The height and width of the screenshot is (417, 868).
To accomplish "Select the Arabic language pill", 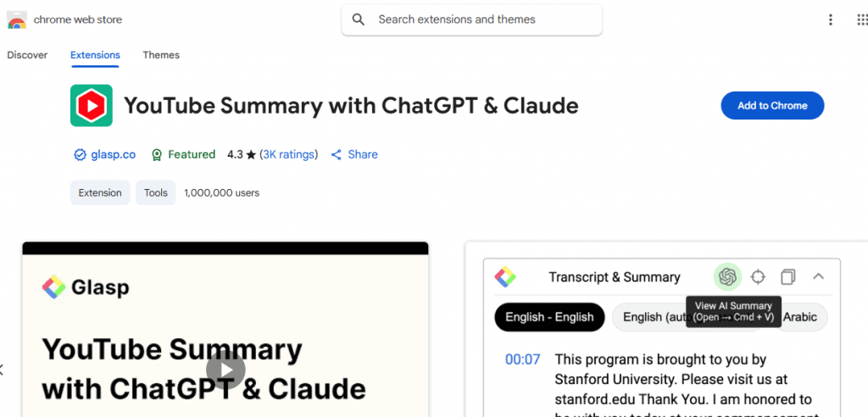I will click(800, 317).
